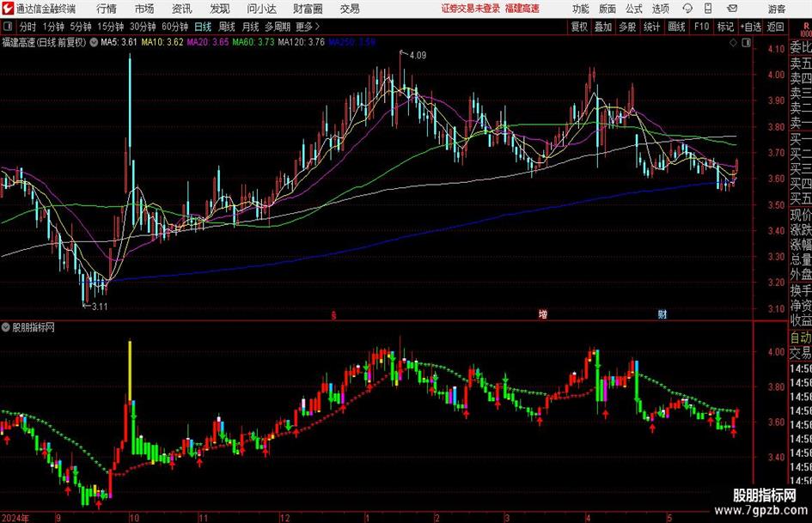812x523 pixels.
Task: Open the 选项 menu
Action: pyautogui.click(x=660, y=9)
